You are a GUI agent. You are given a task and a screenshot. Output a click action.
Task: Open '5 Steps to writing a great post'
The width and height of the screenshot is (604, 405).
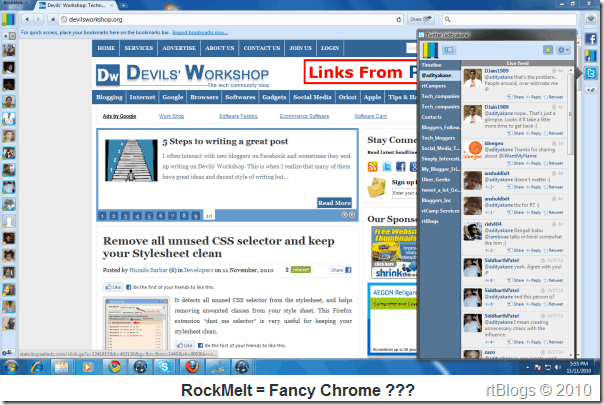coord(225,141)
